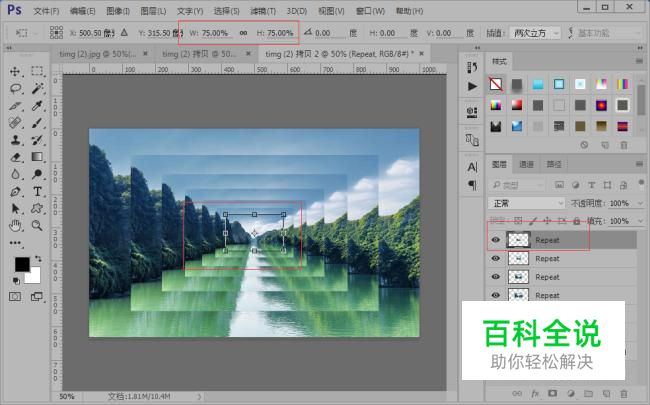The image size is (650, 405).
Task: Toggle visibility of second Repeat layer
Action: tap(495, 258)
